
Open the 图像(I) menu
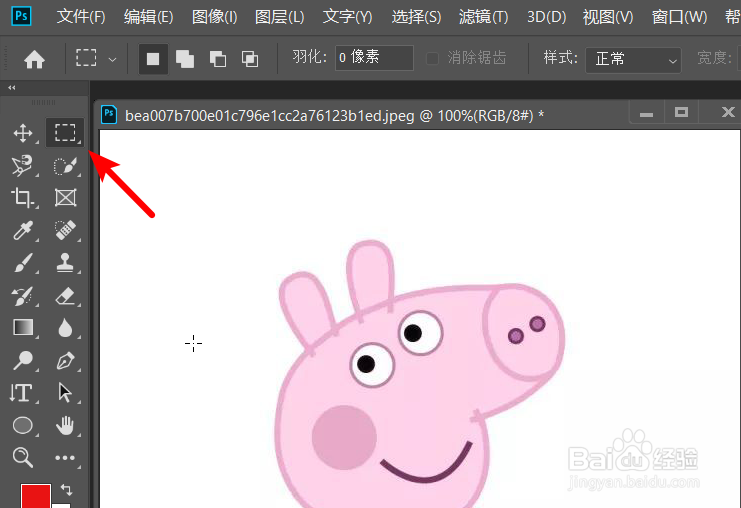tap(215, 17)
